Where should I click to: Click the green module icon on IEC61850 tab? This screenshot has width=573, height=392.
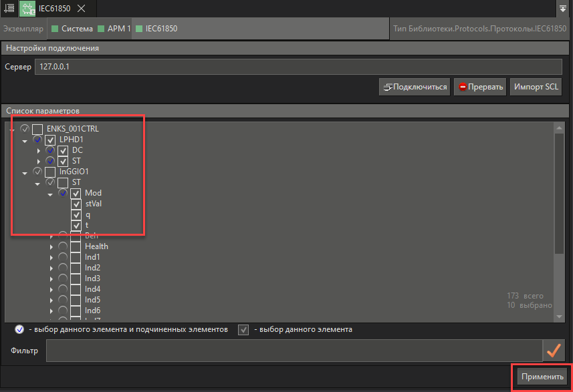tap(27, 9)
